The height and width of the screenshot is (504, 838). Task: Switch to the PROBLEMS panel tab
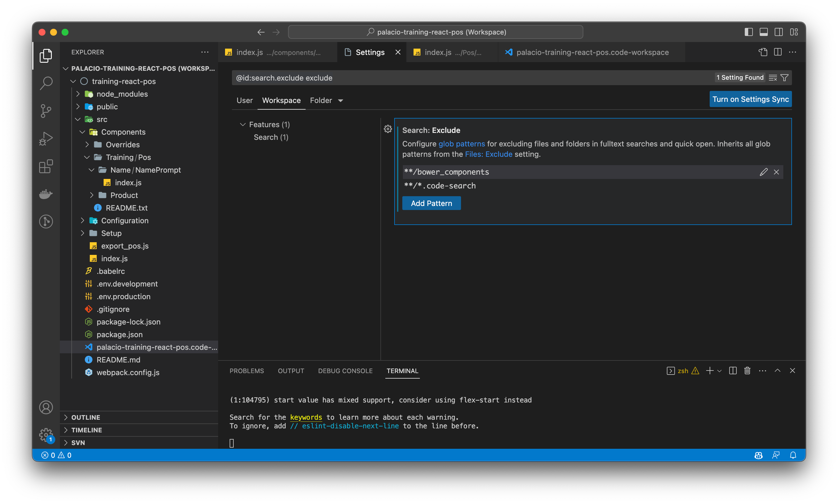click(x=247, y=371)
